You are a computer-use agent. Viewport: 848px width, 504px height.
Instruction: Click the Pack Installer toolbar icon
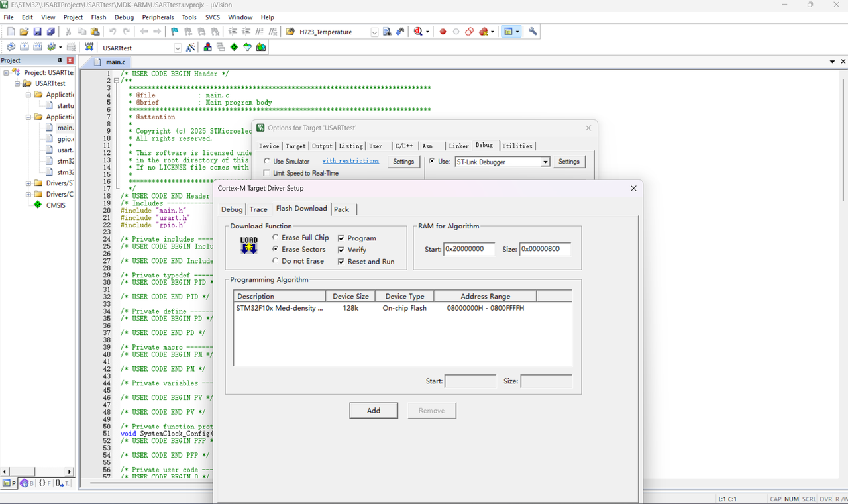click(261, 48)
